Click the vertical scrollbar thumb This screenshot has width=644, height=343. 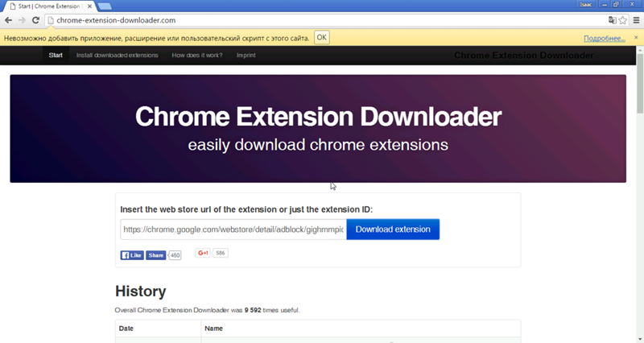(640, 82)
